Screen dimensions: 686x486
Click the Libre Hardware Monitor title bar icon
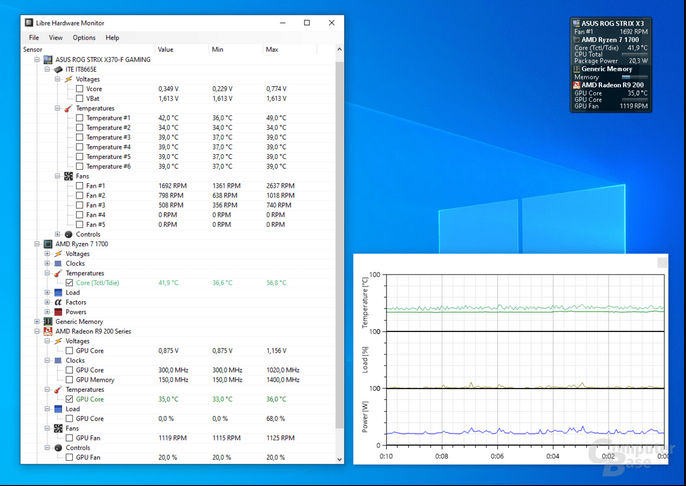(29, 23)
